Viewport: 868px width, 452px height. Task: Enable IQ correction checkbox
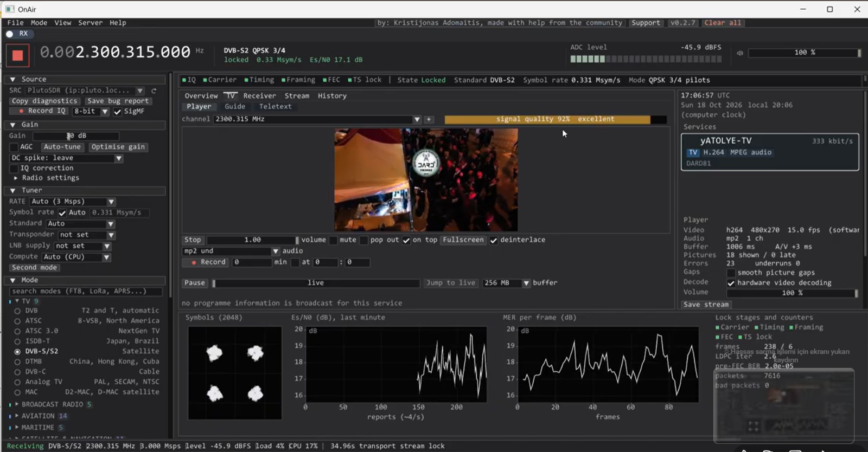pos(14,169)
